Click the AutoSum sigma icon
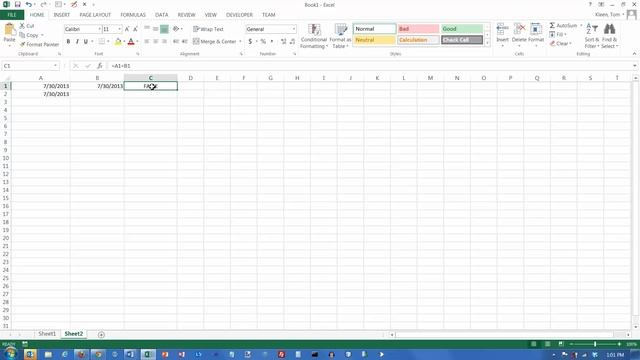Image resolution: width=640 pixels, height=360 pixels. pyautogui.click(x=552, y=25)
